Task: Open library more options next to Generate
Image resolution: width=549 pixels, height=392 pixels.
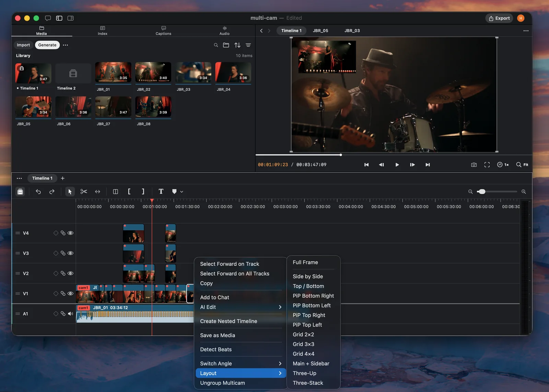Action: 66,45
